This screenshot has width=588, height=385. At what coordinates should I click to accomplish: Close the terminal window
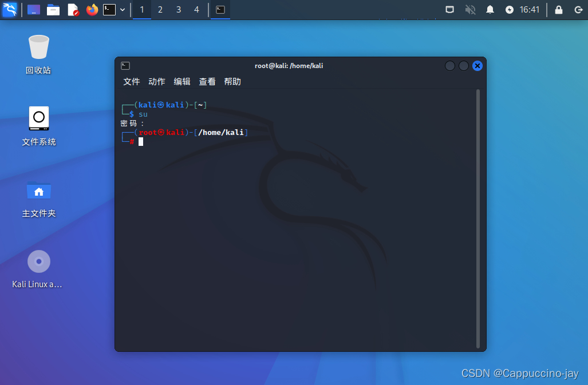[477, 66]
